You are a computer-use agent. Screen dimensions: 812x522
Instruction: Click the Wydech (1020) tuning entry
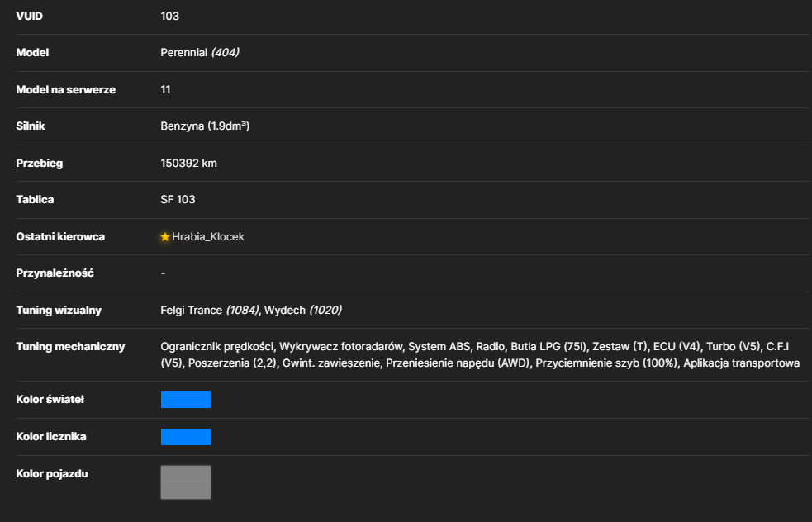(303, 311)
